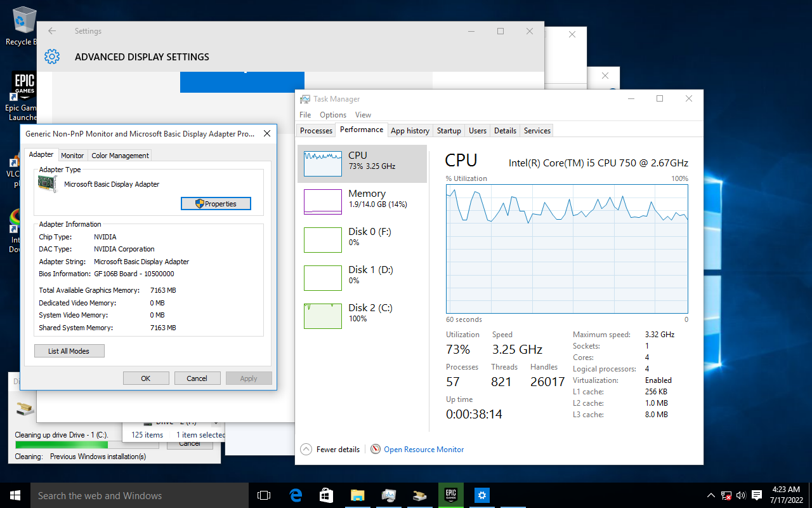Open the Action Center notification icon
Image resolution: width=812 pixels, height=508 pixels.
coord(756,495)
